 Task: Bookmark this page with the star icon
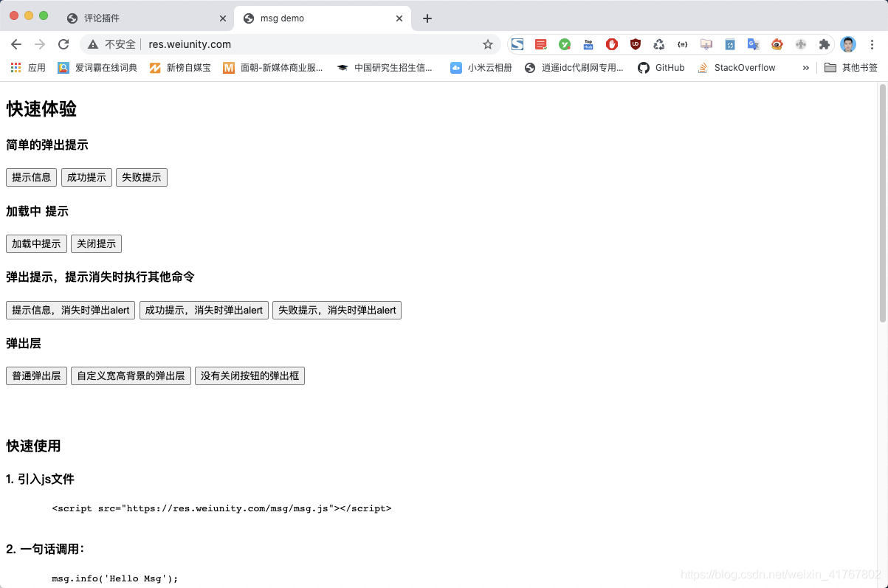(488, 44)
